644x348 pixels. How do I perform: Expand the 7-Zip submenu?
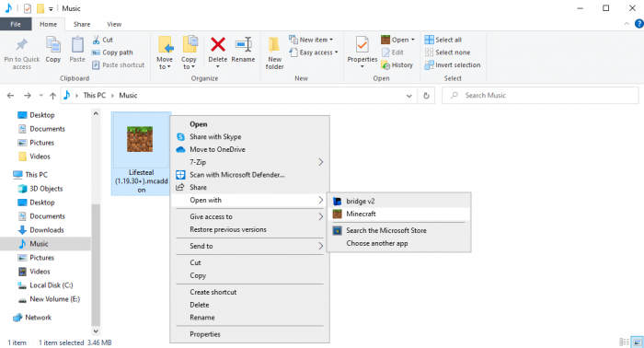[249, 162]
